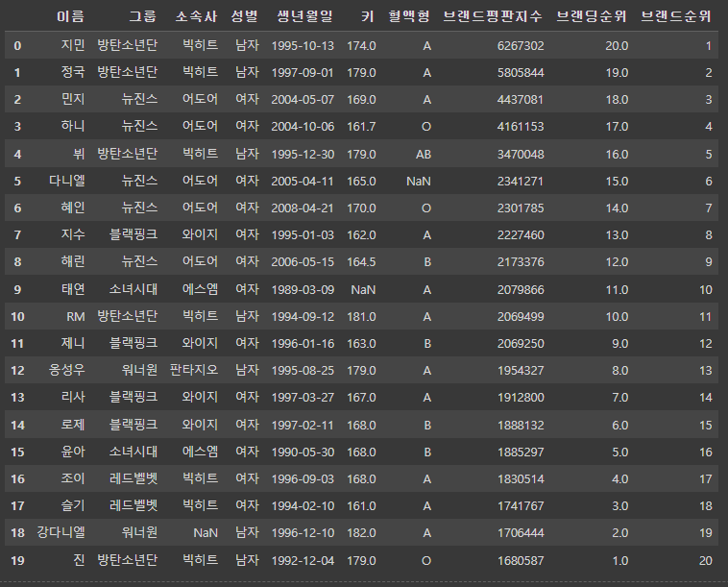The width and height of the screenshot is (728, 587).
Task: Click the 생년월일 column header
Action: click(304, 16)
